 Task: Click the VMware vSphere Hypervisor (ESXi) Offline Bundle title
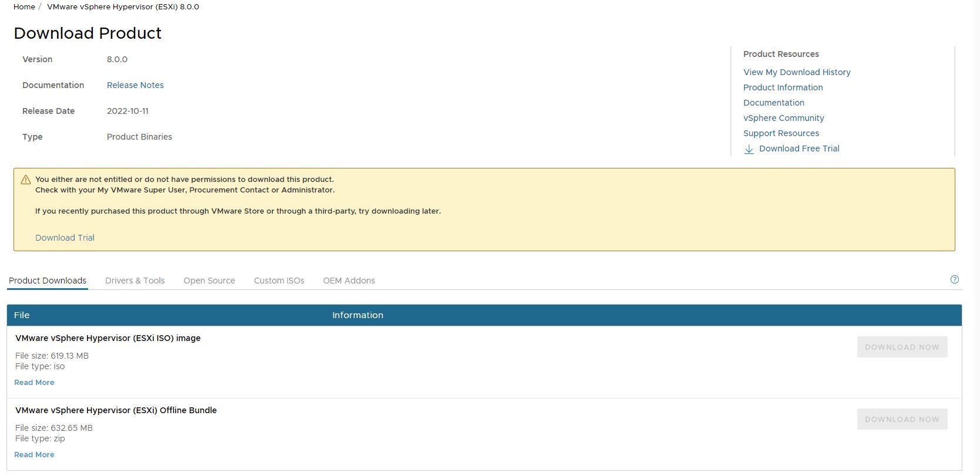[x=116, y=410]
